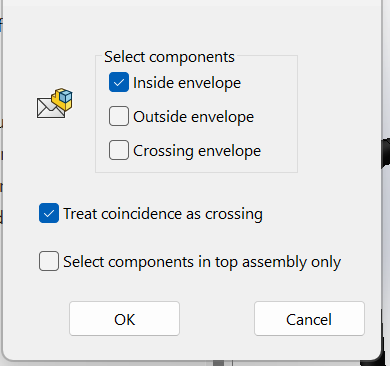Click the "Select components" group heading
This screenshot has width=390, height=366.
(169, 57)
